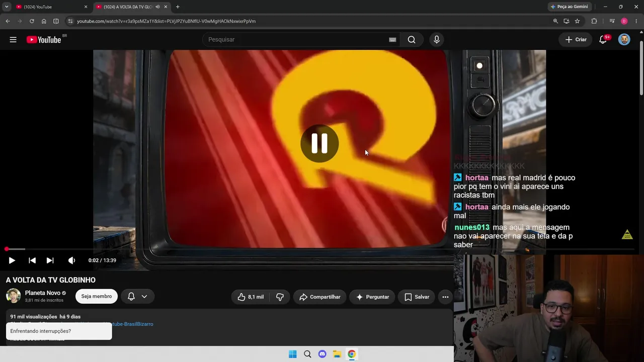Image resolution: width=644 pixels, height=362 pixels.
Task: Open YouTube notifications bell
Action: [603, 40]
